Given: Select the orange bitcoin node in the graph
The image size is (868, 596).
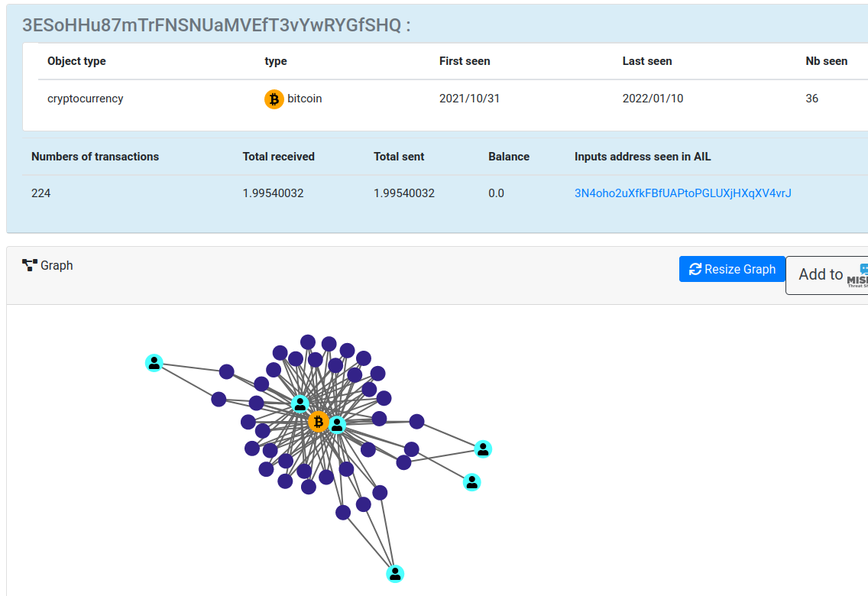Looking at the screenshot, I should point(319,423).
